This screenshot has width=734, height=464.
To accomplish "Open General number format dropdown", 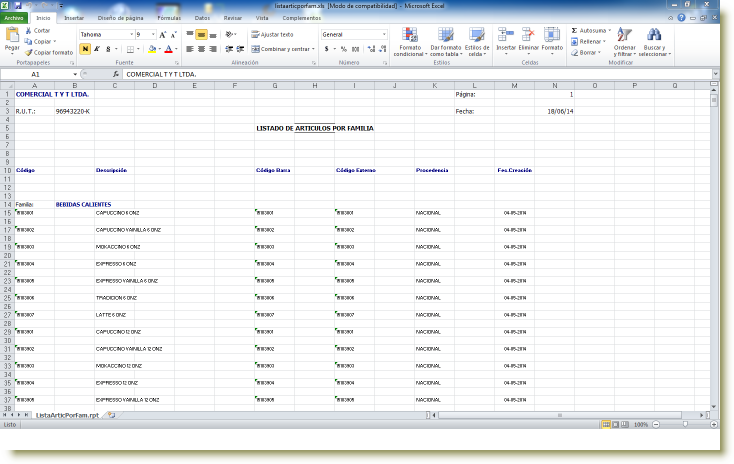I will point(384,35).
